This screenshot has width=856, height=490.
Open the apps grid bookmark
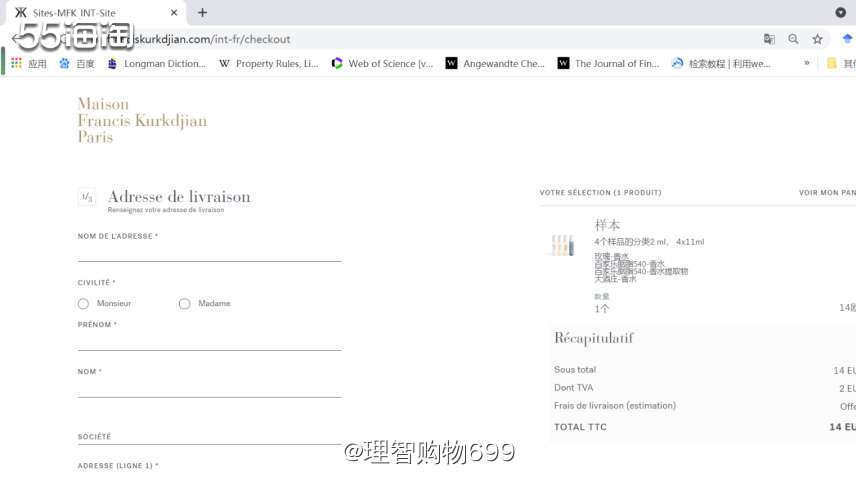pos(29,63)
